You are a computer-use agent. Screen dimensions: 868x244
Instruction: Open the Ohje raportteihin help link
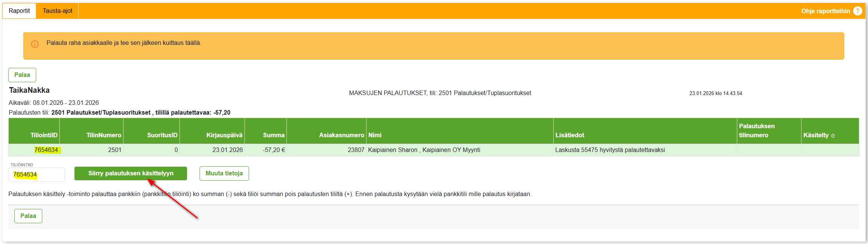pos(825,11)
